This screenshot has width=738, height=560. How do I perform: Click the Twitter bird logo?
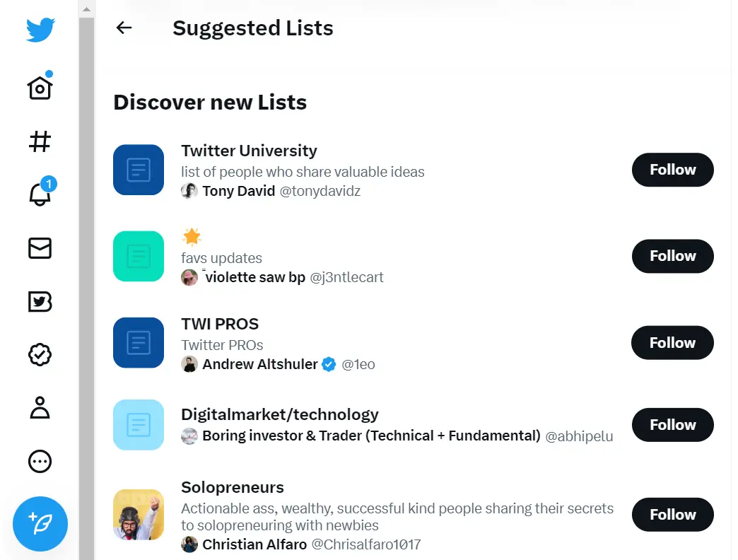[40, 30]
